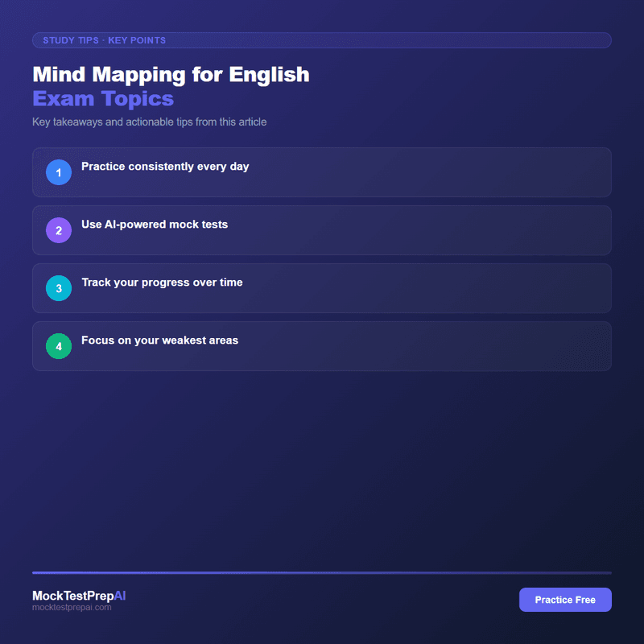Screen dimensions: 644x644
Task: Click the rounded STUDY TIPS banner pill
Action: [322, 40]
